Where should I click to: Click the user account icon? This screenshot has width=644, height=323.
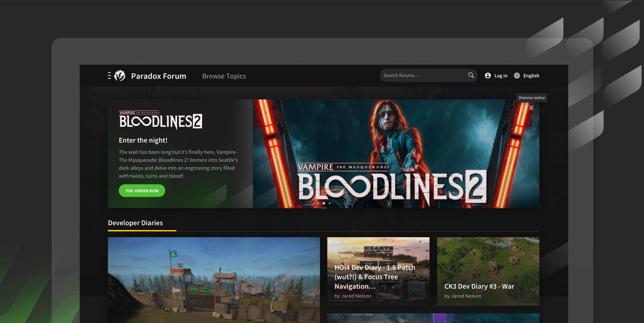point(488,76)
